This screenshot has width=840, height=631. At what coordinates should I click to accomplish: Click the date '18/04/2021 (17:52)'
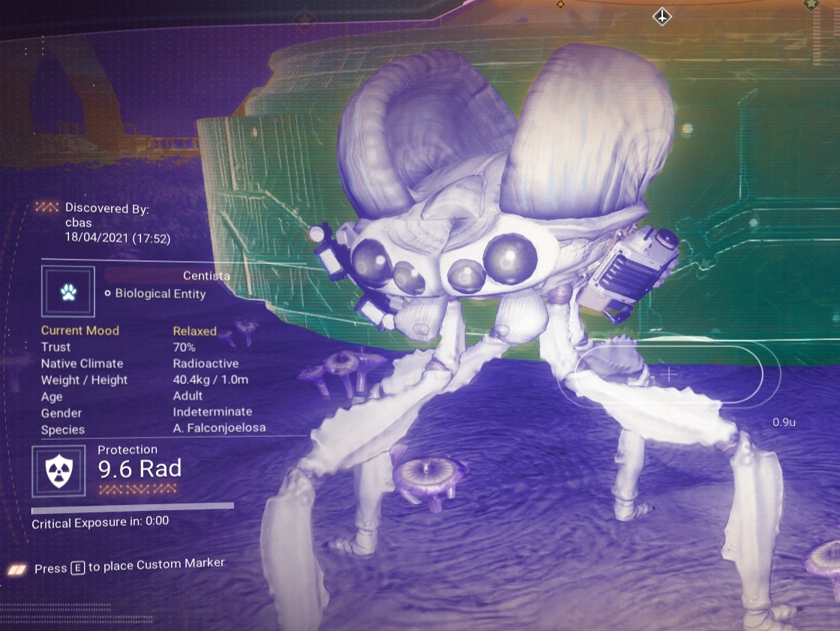(118, 238)
